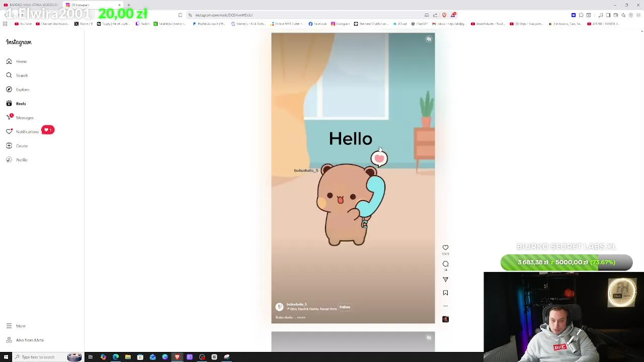Viewport: 644px width, 362px height.
Task: Save the reel with the bookmark icon
Action: 445,293
